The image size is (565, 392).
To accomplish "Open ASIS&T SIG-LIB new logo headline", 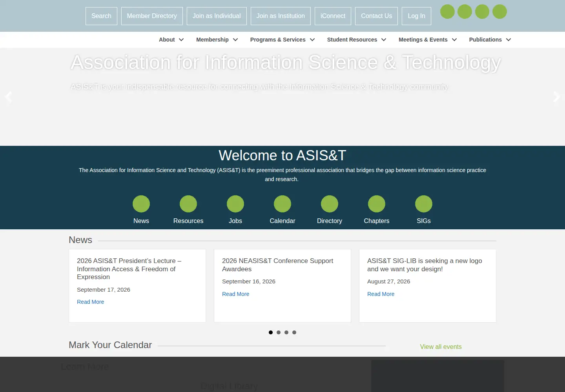I will [425, 265].
